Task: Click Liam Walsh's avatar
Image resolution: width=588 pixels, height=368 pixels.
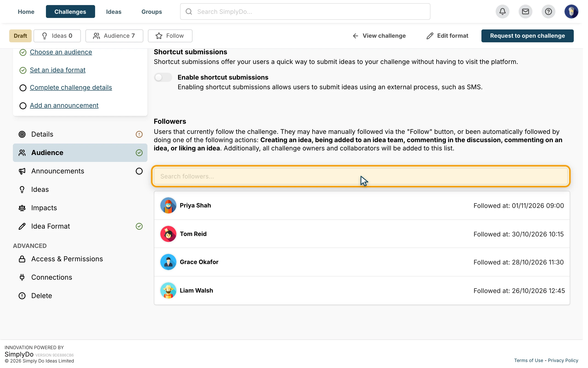Action: (168, 290)
